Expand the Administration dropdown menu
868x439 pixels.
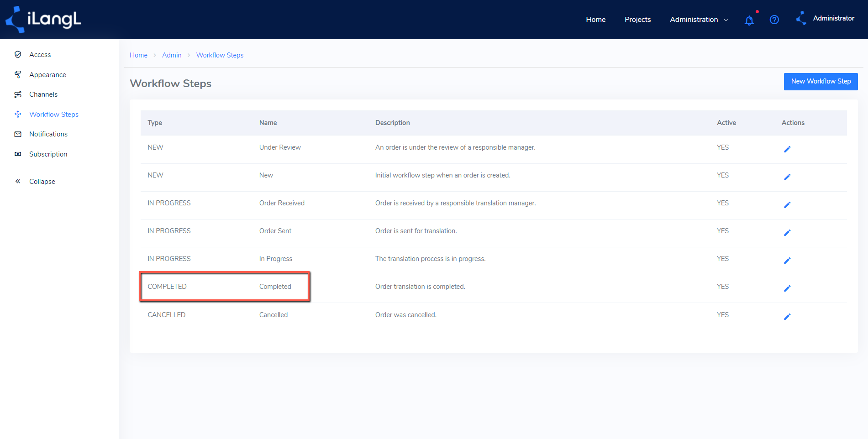coord(699,20)
